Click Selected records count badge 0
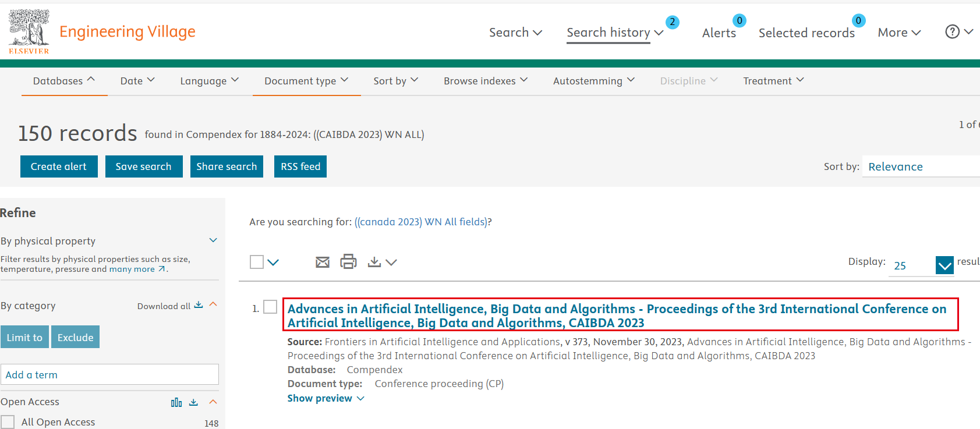This screenshot has height=429, width=980. [858, 20]
